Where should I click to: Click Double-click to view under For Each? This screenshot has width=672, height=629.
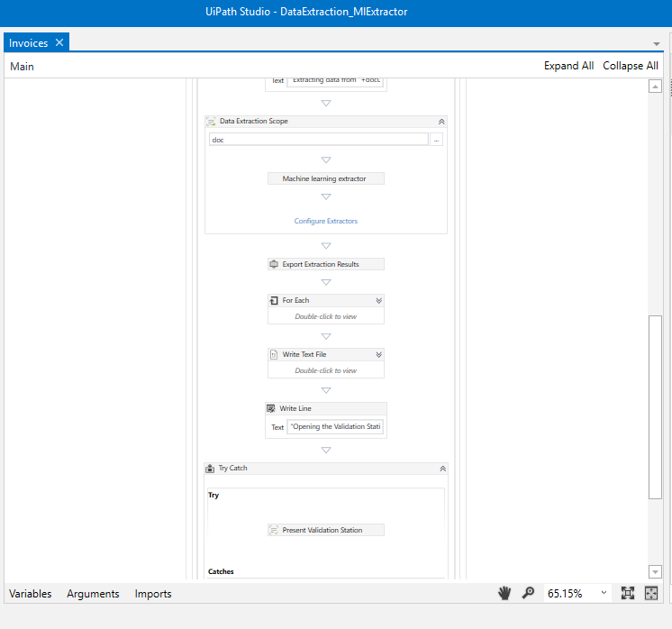pos(326,316)
